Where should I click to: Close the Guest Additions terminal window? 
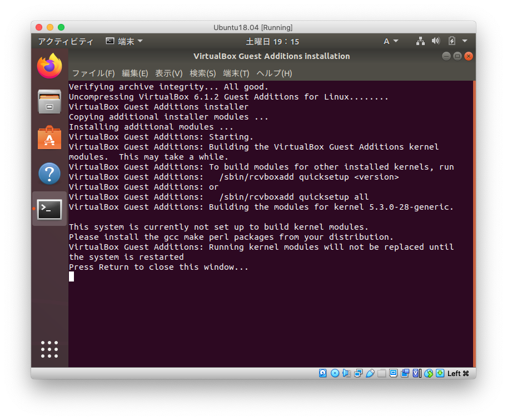tap(468, 56)
